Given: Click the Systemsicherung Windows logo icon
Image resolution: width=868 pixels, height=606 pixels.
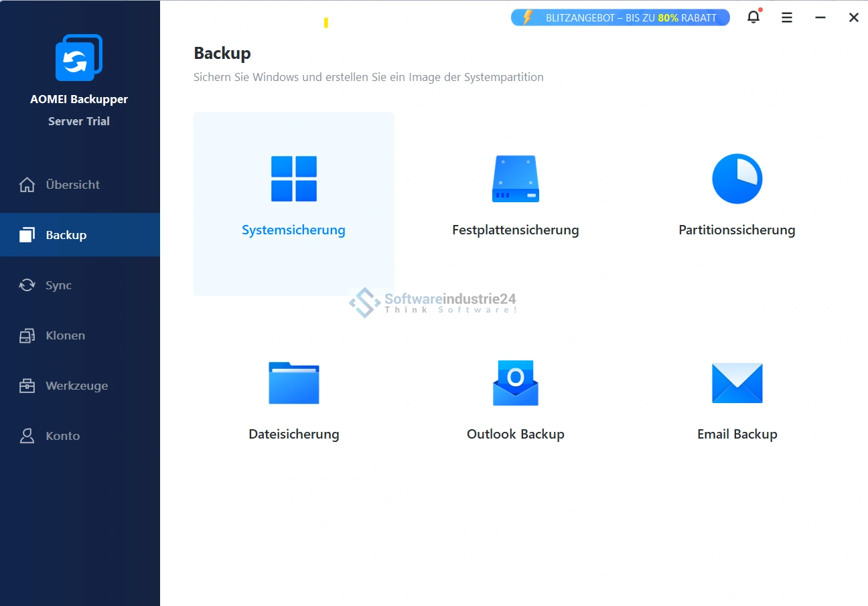Looking at the screenshot, I should (293, 179).
